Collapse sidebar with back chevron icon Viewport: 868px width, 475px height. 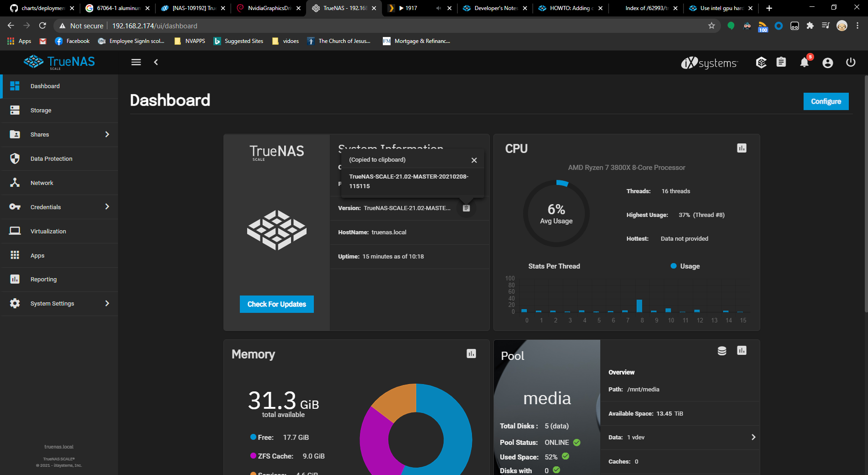pyautogui.click(x=156, y=62)
